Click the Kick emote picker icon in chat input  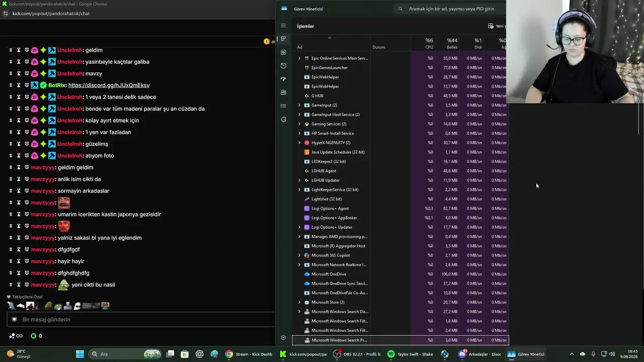tap(15, 319)
